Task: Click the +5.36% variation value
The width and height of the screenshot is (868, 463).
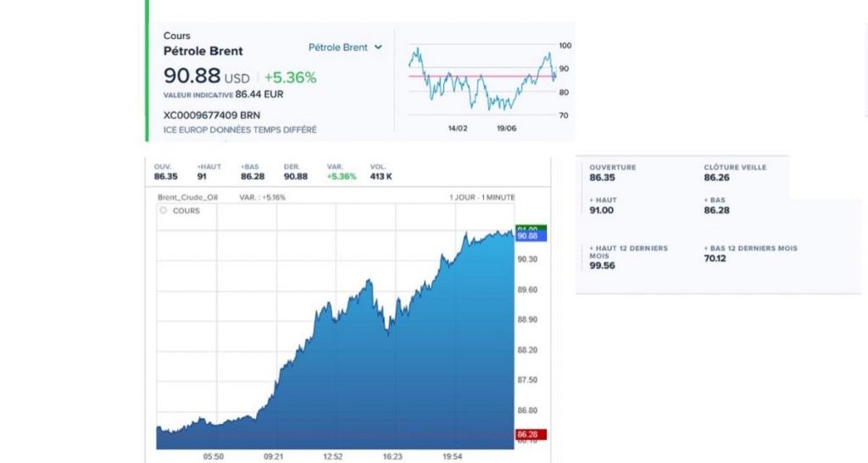Action: point(290,77)
